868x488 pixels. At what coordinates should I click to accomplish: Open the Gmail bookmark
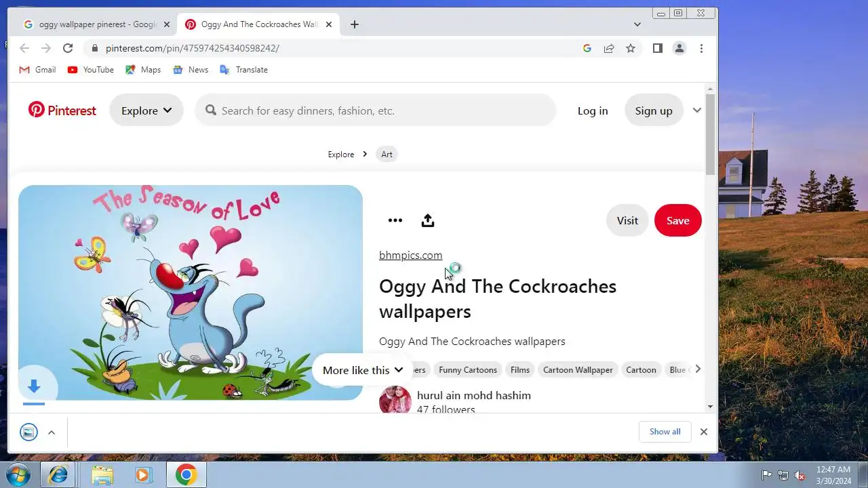tap(37, 70)
